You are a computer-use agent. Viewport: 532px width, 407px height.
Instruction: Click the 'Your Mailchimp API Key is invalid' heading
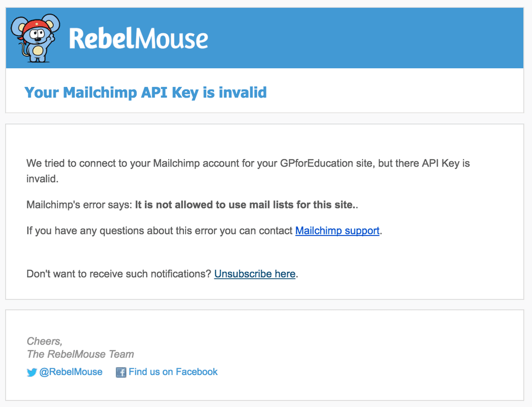point(145,92)
